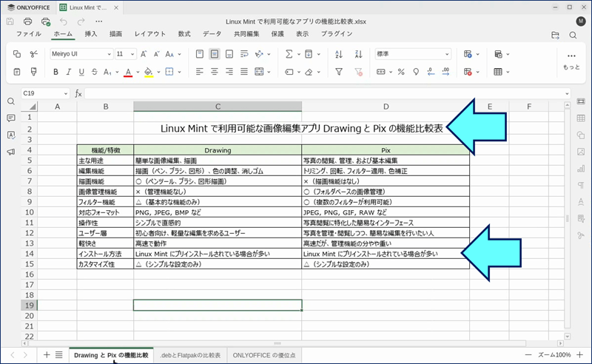The image size is (592, 364).
Task: Expand the formula bar chevron
Action: click(567, 93)
